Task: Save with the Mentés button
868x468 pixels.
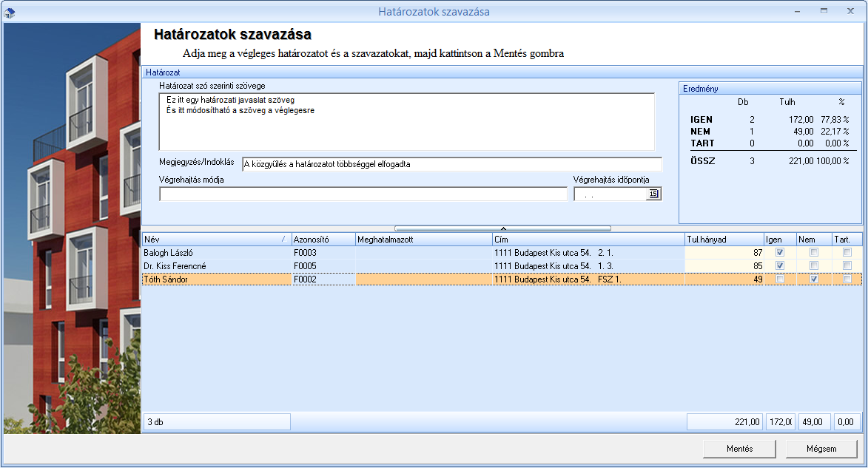Action: [739, 449]
